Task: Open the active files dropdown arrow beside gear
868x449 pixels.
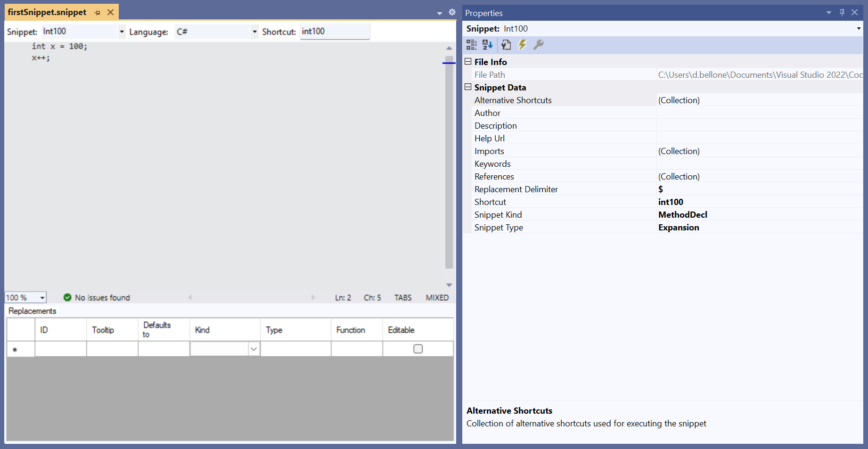Action: click(x=440, y=13)
